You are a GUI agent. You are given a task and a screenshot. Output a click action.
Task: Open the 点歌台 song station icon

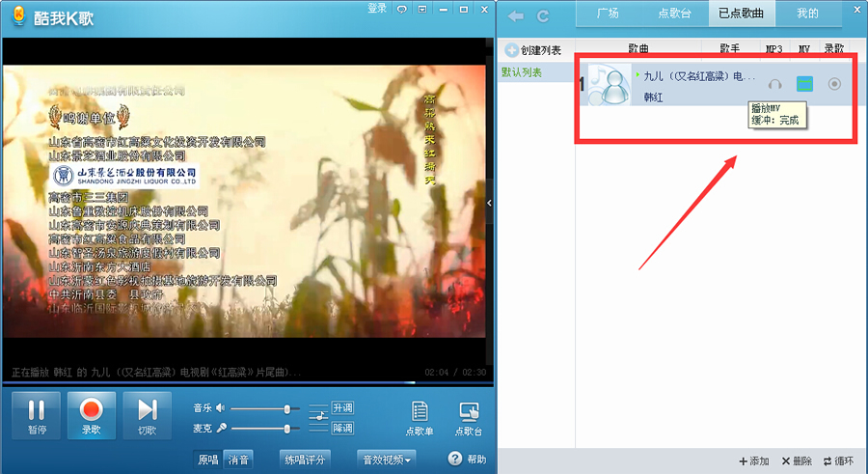[x=469, y=417]
